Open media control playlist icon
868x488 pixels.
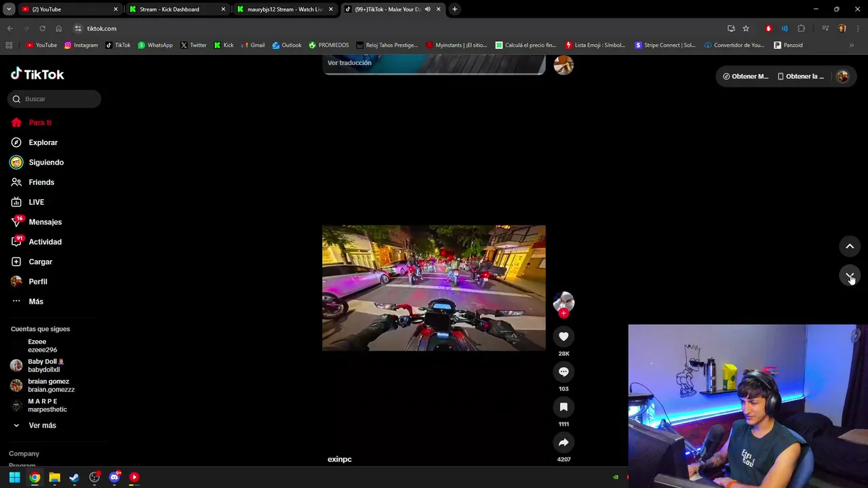[x=825, y=28]
